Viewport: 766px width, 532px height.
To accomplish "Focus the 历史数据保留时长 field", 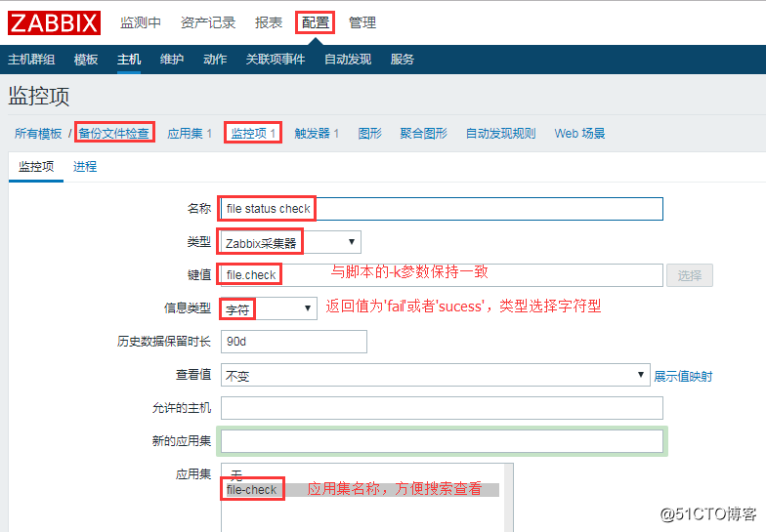I will click(x=293, y=342).
